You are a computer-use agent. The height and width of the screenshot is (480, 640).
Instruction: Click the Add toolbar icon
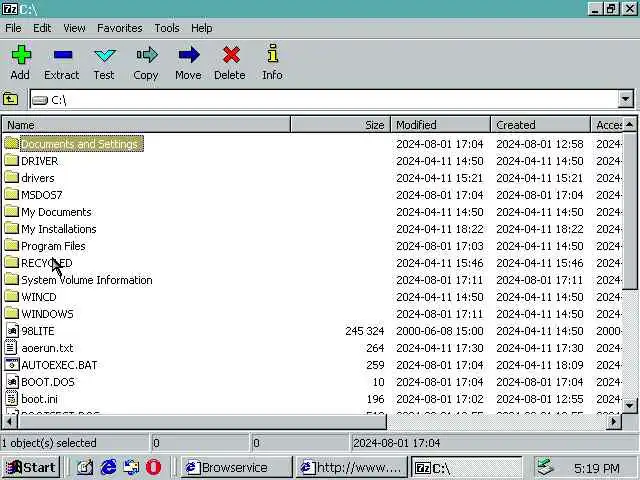(21, 55)
